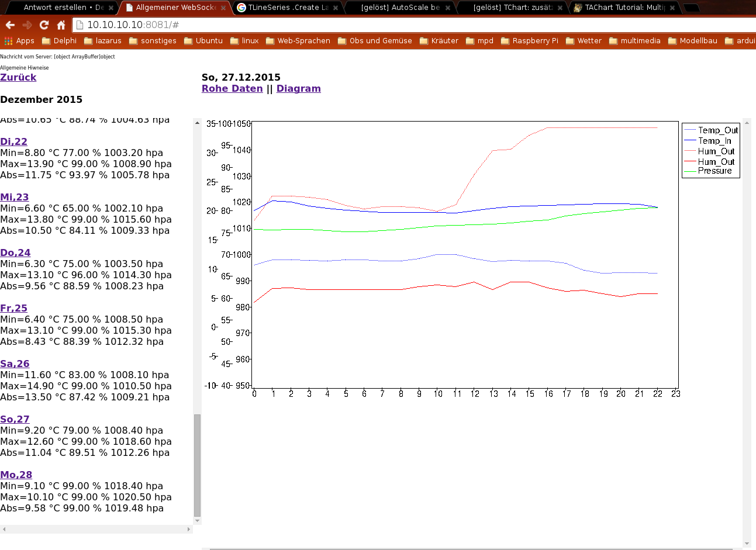Click the browser forward arrow
This screenshot has width=756, height=550.
click(x=27, y=25)
